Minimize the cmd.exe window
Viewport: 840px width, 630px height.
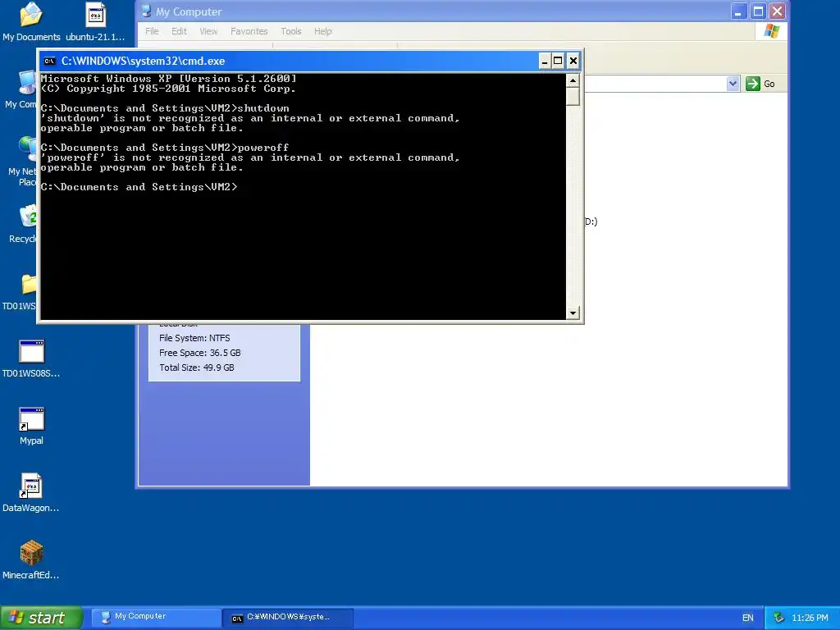coord(545,61)
